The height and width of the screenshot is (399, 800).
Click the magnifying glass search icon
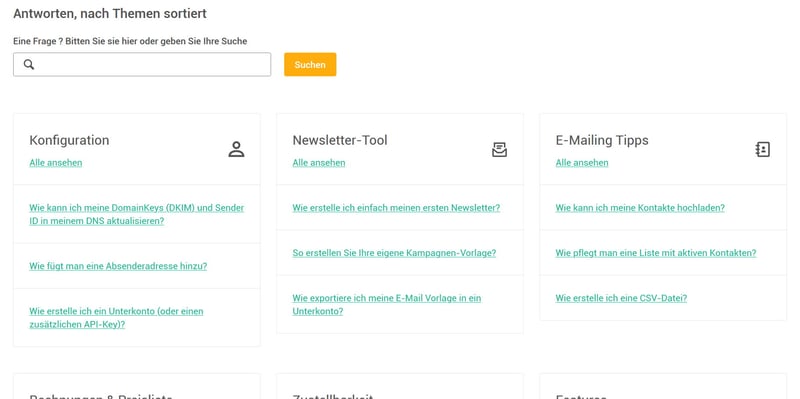click(29, 64)
